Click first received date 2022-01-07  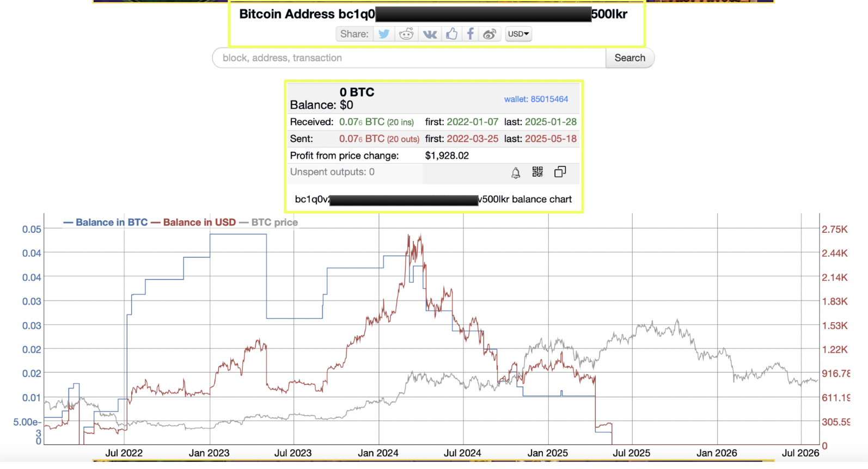[473, 122]
